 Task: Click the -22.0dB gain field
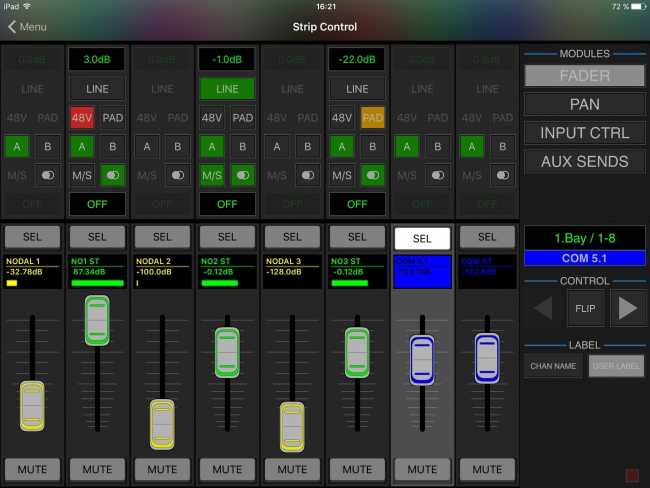[357, 59]
